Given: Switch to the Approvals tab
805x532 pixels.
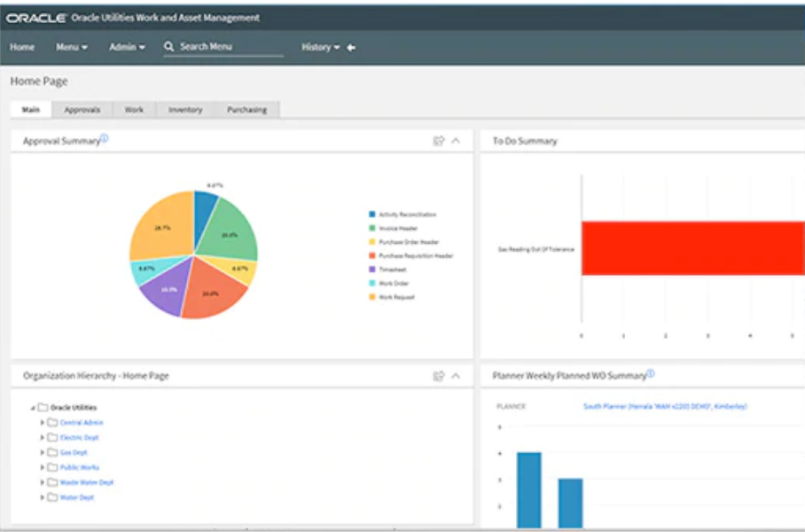Looking at the screenshot, I should click(82, 110).
